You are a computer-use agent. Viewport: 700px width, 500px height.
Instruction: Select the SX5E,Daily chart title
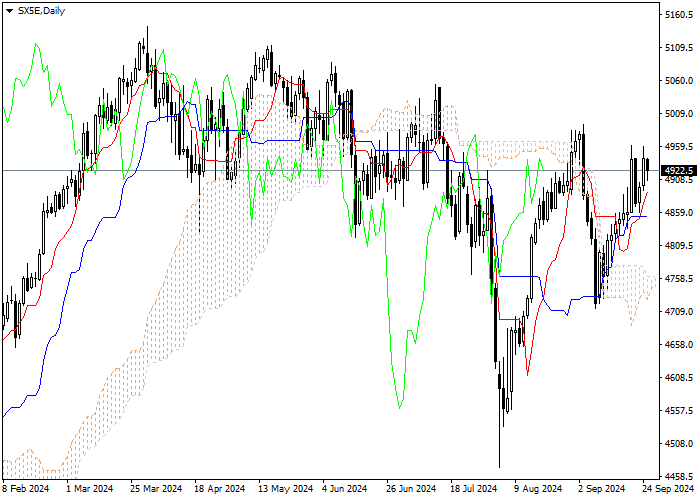point(41,11)
